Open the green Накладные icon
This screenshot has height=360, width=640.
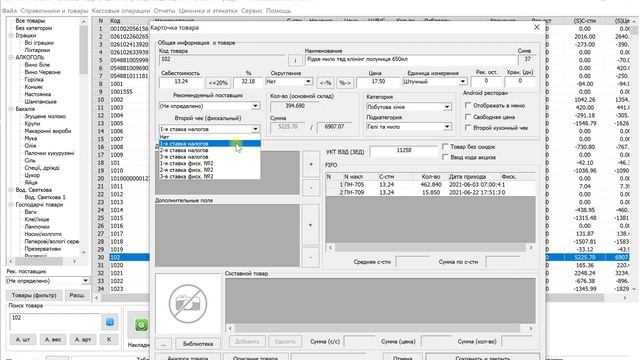coord(141,325)
